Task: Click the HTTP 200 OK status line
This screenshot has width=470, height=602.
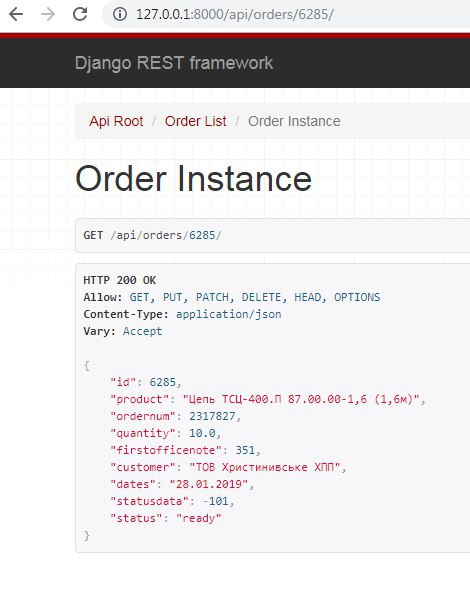Action: click(119, 280)
